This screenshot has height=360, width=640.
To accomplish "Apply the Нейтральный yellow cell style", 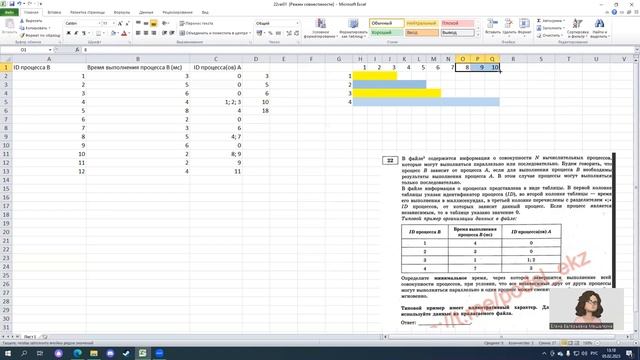I will click(x=422, y=23).
